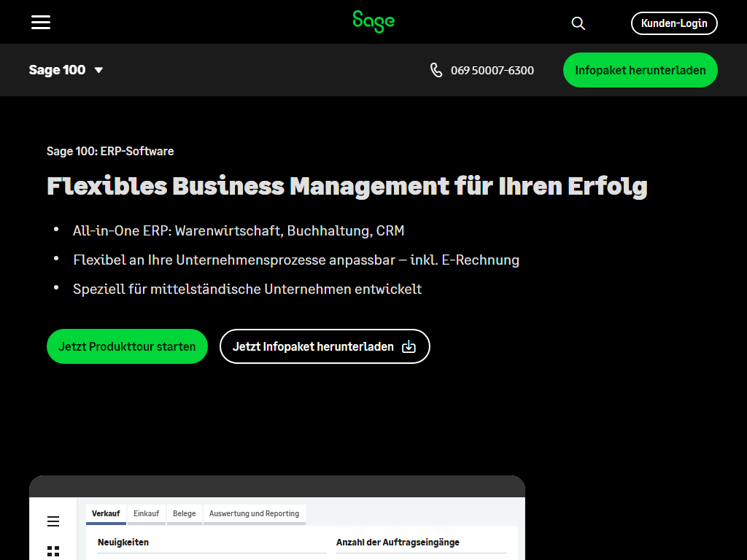Expand the Sage 100 dropdown
This screenshot has width=747, height=560.
pyautogui.click(x=66, y=70)
